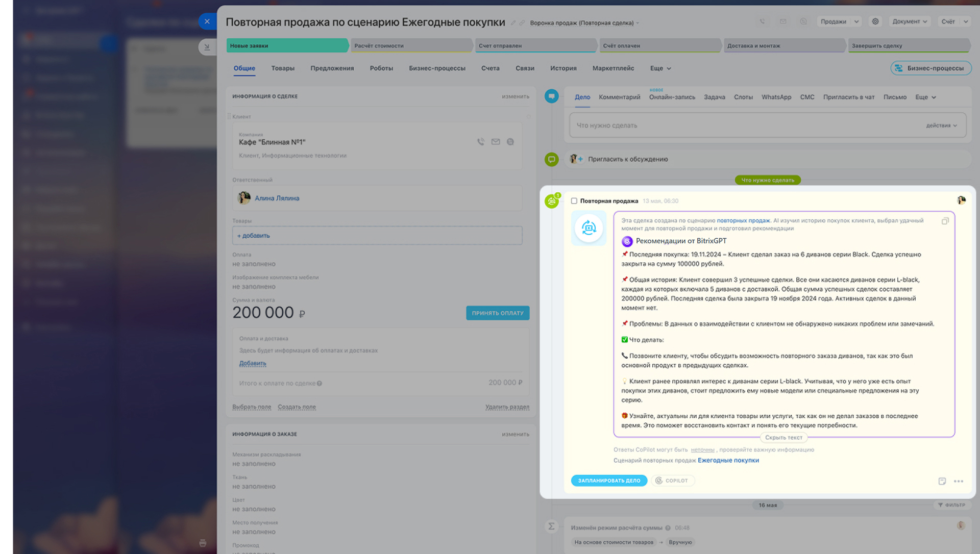This screenshot has width=980, height=554.
Task: Expand Еще menu in deal tabs
Action: point(660,68)
